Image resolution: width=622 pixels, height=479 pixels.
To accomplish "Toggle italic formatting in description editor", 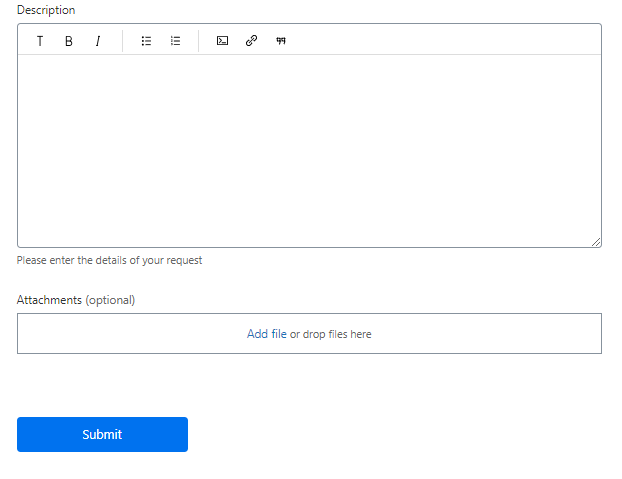I will click(98, 41).
